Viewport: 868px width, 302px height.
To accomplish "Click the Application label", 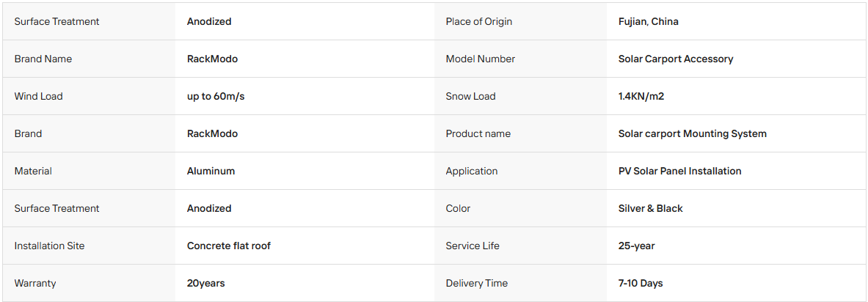I will (x=472, y=172).
